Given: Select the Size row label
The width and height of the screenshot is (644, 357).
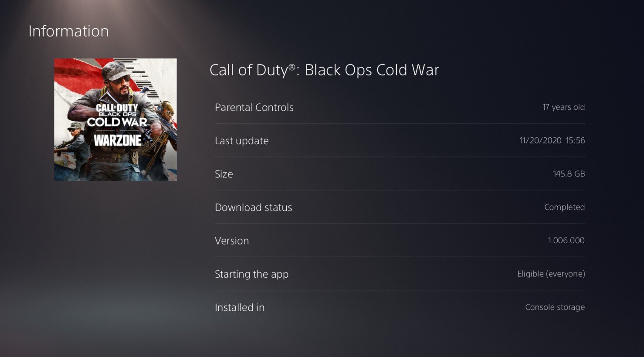Looking at the screenshot, I should 224,174.
